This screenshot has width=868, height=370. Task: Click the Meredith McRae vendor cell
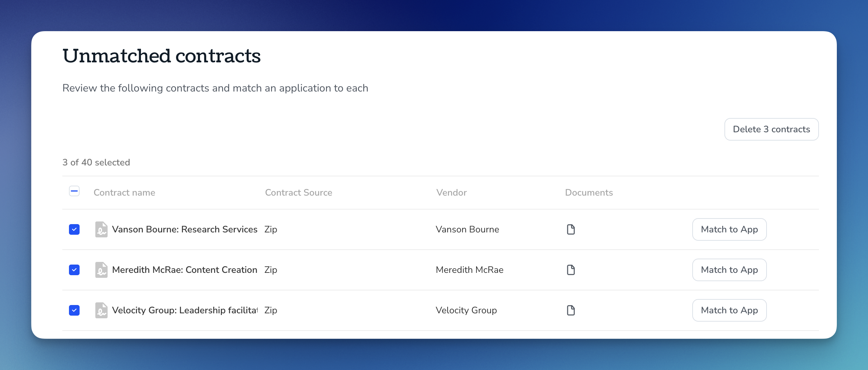click(x=469, y=270)
